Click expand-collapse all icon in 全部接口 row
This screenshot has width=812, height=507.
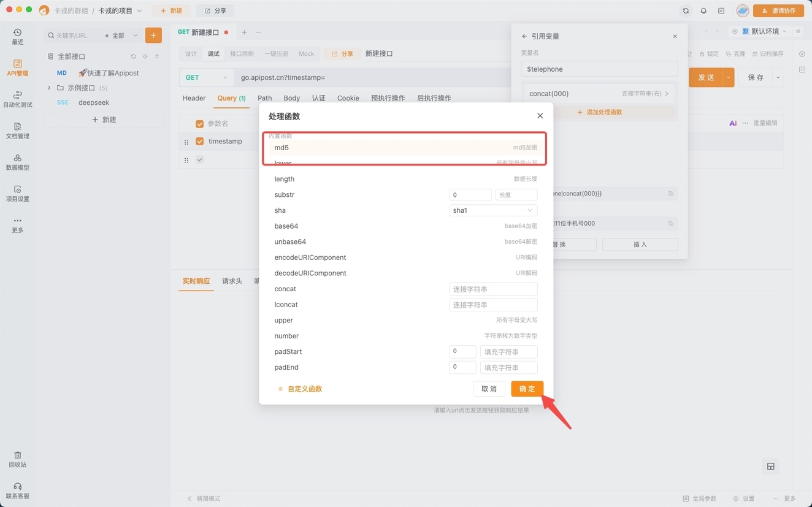click(157, 56)
